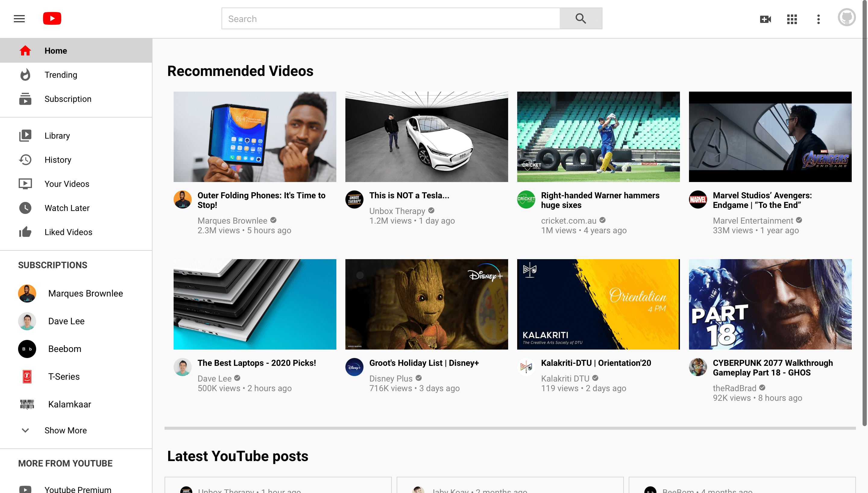The image size is (868, 493).
Task: Switch to the Trending section
Action: click(x=61, y=74)
